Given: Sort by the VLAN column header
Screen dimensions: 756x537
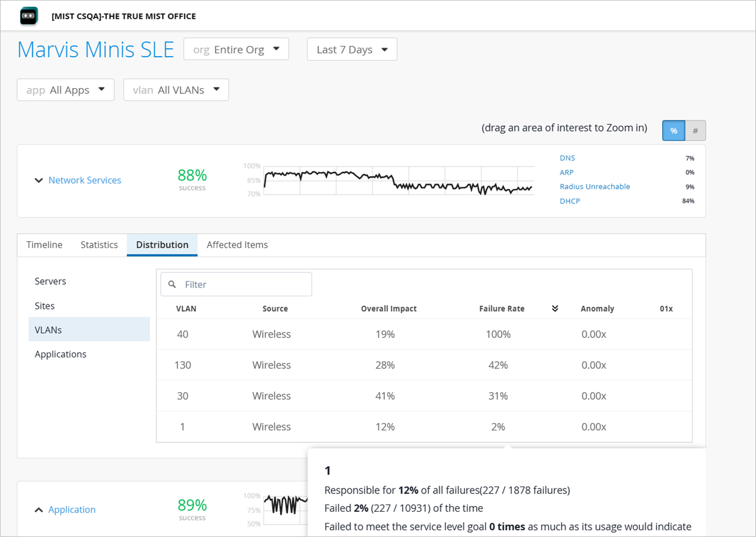Looking at the screenshot, I should pos(186,308).
